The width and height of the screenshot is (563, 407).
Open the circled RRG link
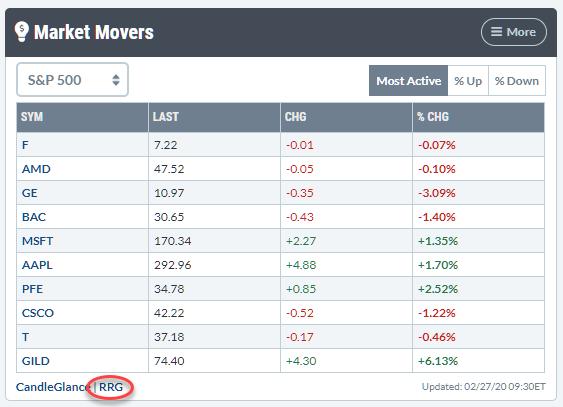(111, 387)
